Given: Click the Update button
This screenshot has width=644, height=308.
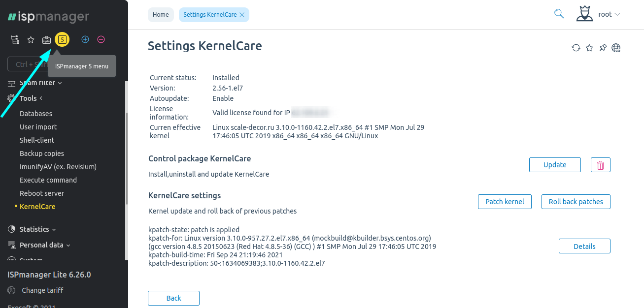Looking at the screenshot, I should coord(555,165).
